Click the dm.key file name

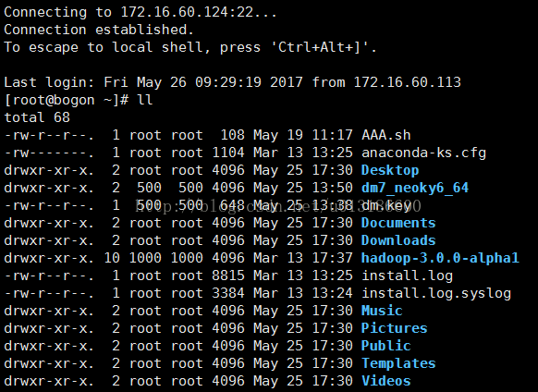tap(386, 205)
